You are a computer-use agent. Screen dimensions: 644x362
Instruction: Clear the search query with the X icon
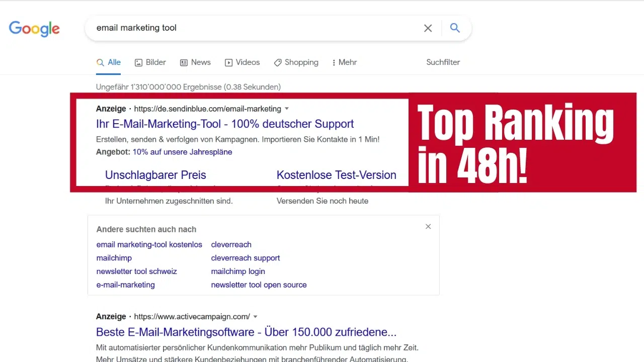tap(428, 28)
